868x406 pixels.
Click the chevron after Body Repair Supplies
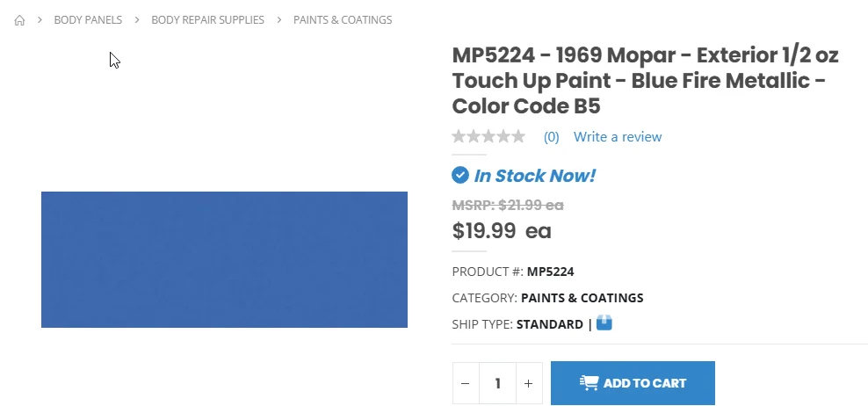point(279,20)
